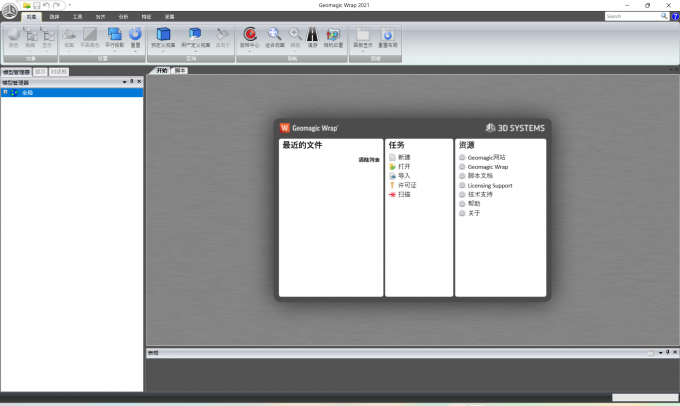Viewport: 680px width, 406px height.
Task: Switch to the 采集 ribbon tab
Action: pos(169,17)
